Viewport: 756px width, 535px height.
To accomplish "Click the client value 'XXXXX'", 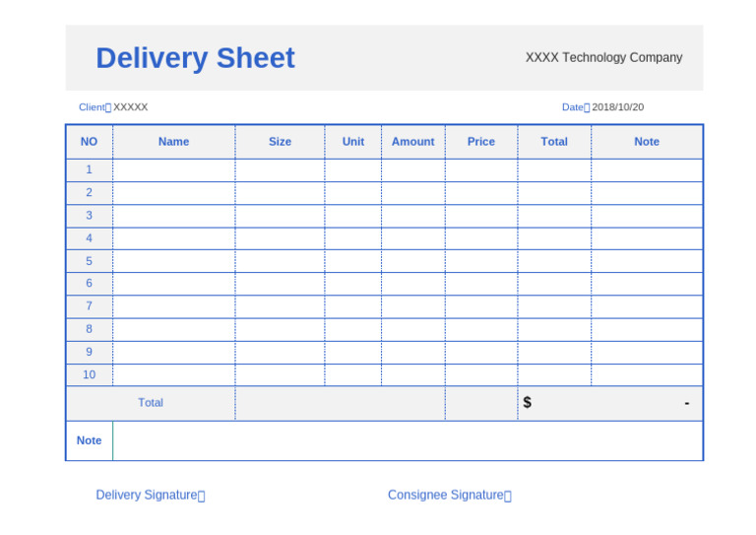I will tap(130, 107).
